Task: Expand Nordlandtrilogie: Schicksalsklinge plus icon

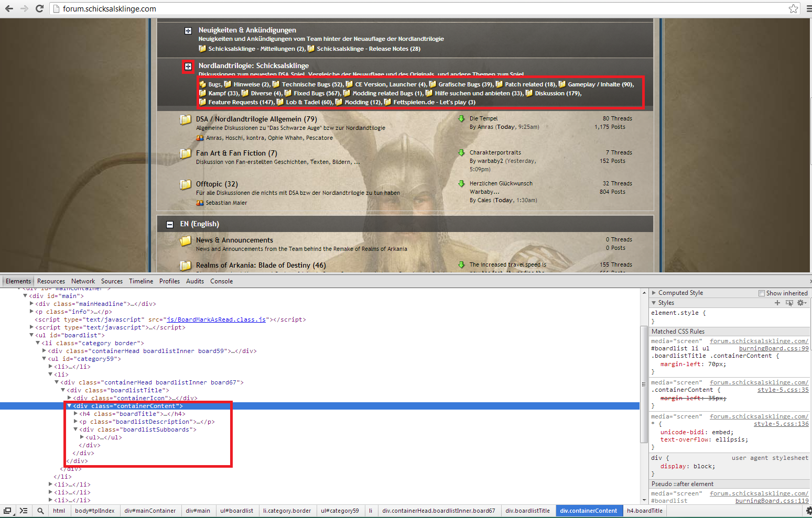Action: (x=188, y=67)
